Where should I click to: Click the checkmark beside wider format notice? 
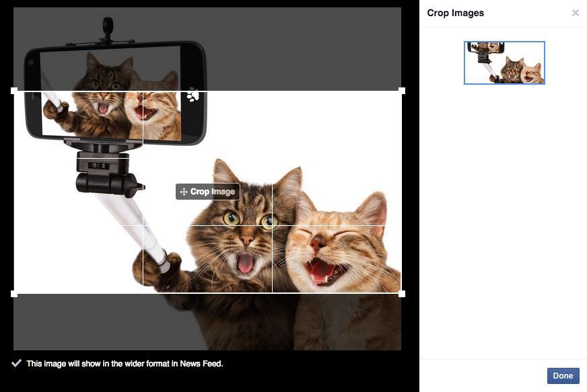[17, 363]
